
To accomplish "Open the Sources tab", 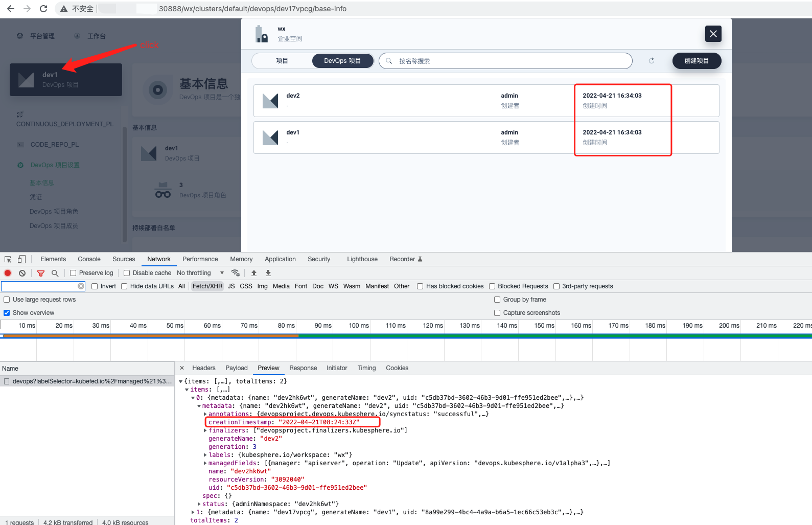I will (x=124, y=259).
